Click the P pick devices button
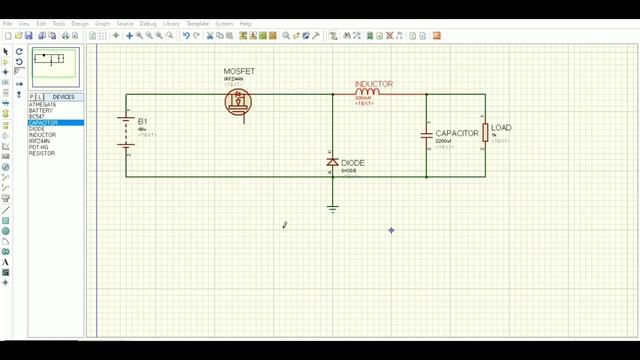640x360 pixels. [32, 97]
